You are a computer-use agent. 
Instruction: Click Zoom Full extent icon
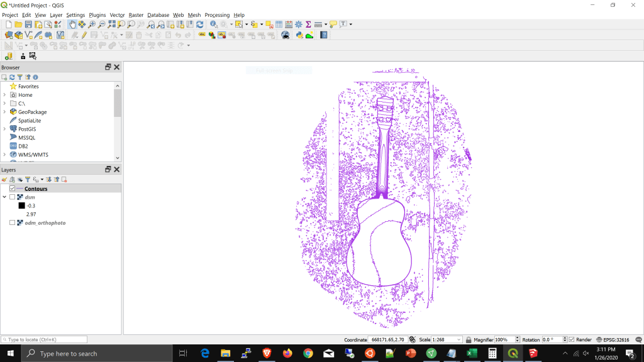click(112, 25)
